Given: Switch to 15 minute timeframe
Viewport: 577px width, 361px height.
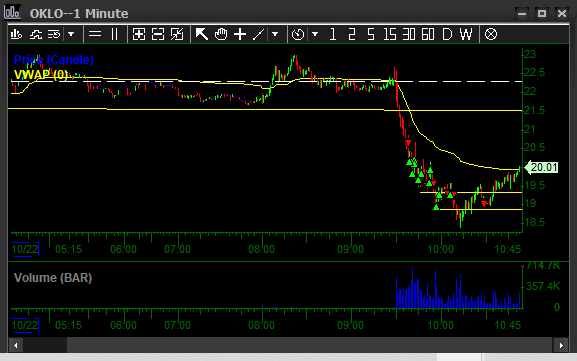Looking at the screenshot, I should pyautogui.click(x=390, y=34).
